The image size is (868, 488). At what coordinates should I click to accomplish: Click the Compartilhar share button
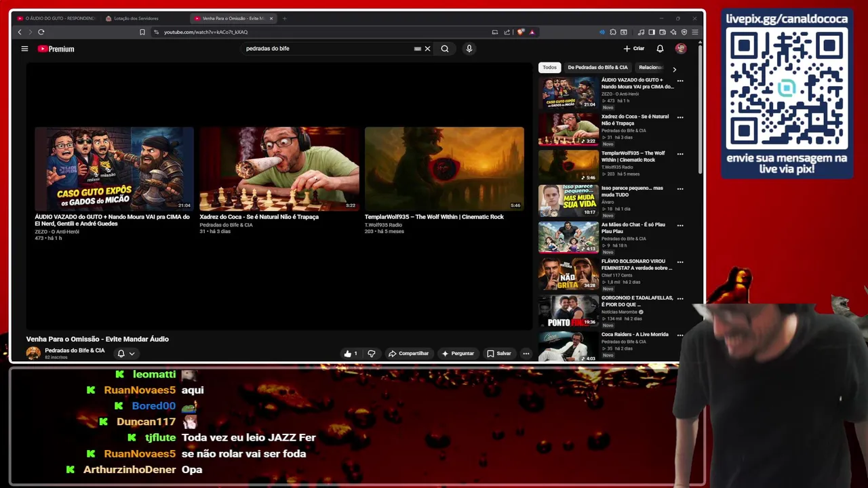408,353
